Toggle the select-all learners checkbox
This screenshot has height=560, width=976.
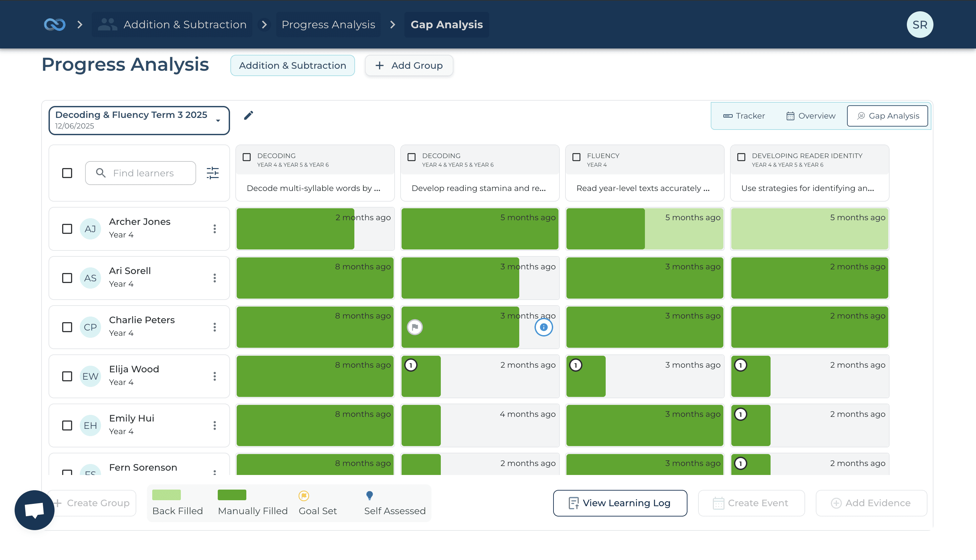pyautogui.click(x=67, y=173)
